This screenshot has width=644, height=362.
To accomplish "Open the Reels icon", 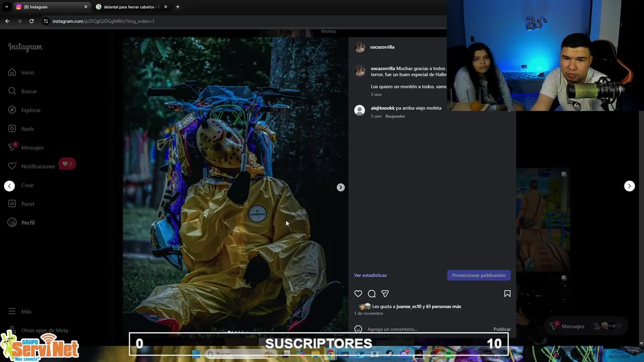I will [x=12, y=129].
